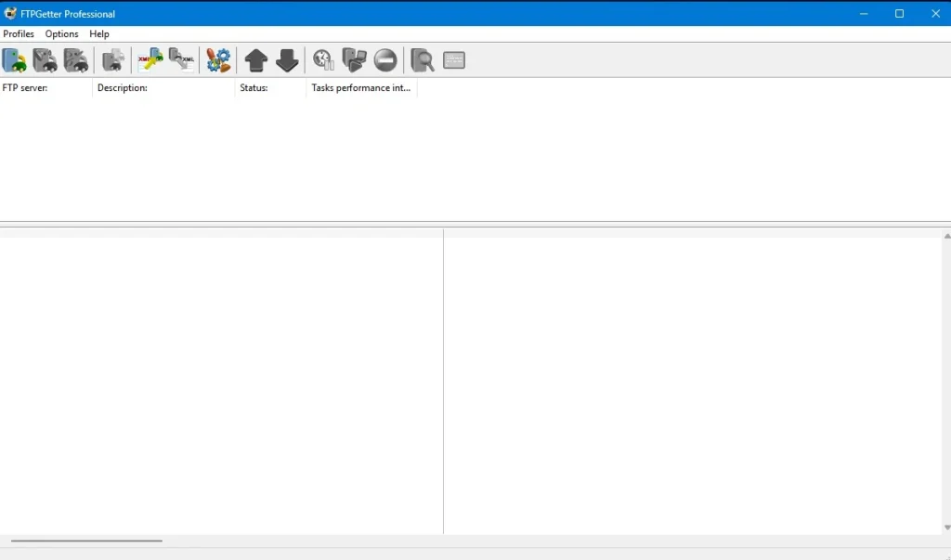The width and height of the screenshot is (951, 560).
Task: Click the server-to-XML export icon
Action: point(182,60)
